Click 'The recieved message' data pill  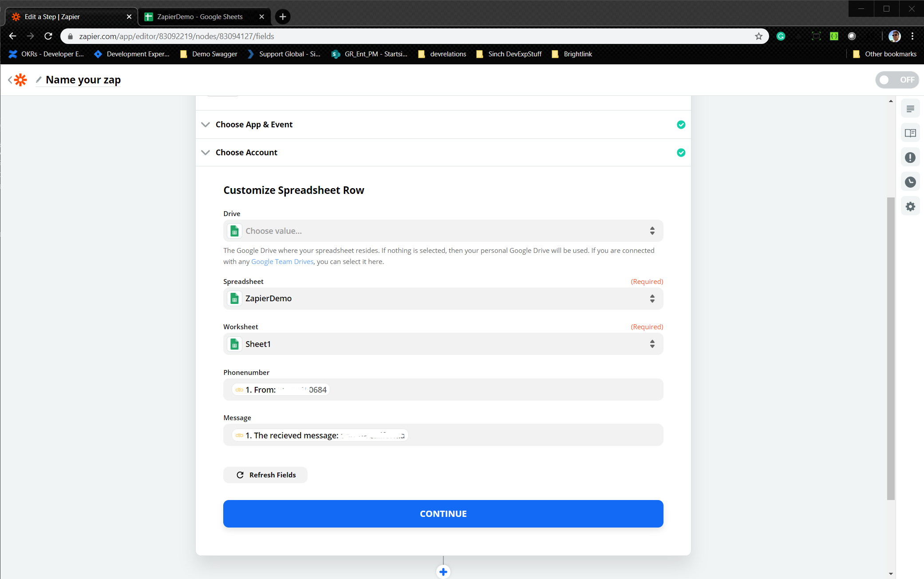(320, 435)
